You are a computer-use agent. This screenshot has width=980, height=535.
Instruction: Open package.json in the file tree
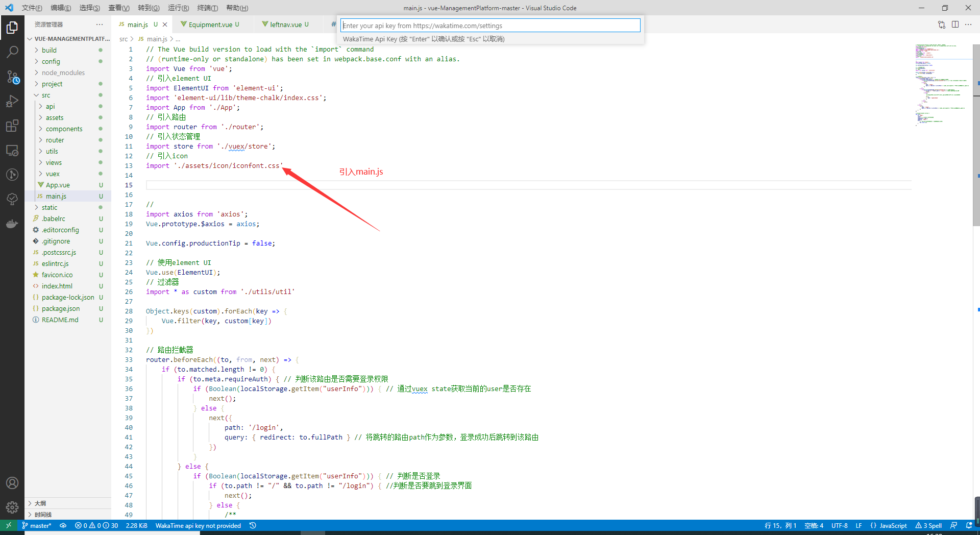[68, 308]
